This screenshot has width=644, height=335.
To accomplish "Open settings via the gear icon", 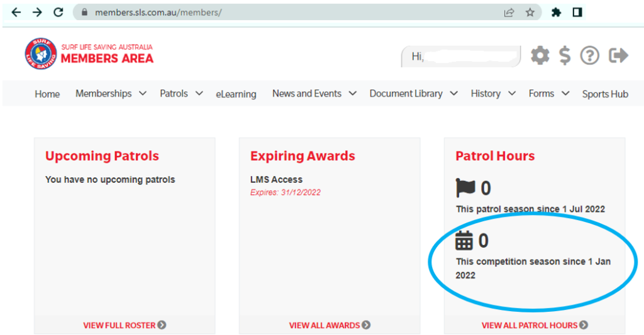I will (x=540, y=55).
